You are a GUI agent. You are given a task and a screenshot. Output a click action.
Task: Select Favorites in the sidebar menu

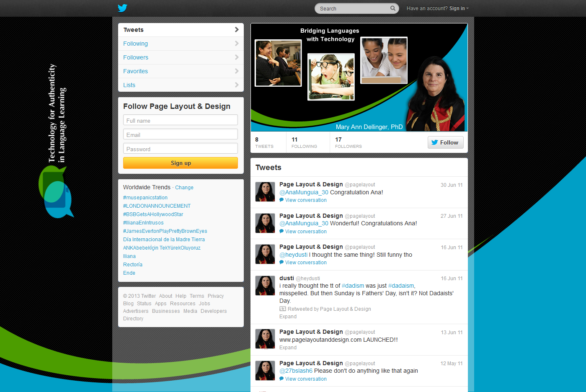pos(135,71)
